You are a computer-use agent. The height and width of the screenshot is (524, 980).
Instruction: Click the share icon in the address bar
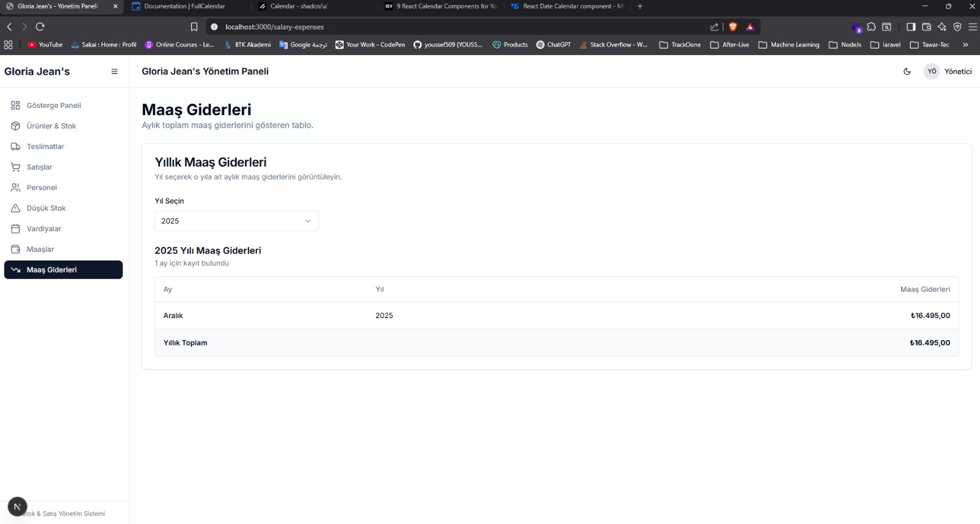[x=714, y=27]
